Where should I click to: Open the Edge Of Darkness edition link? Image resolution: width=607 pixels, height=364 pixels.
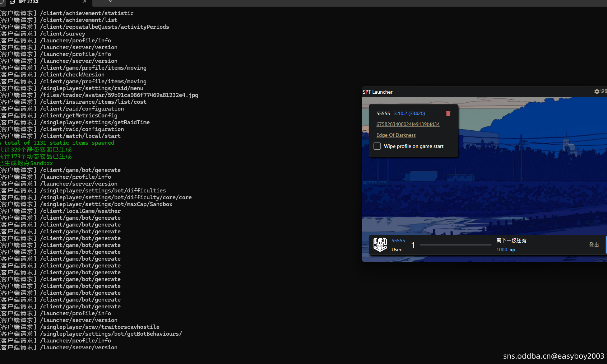[396, 135]
